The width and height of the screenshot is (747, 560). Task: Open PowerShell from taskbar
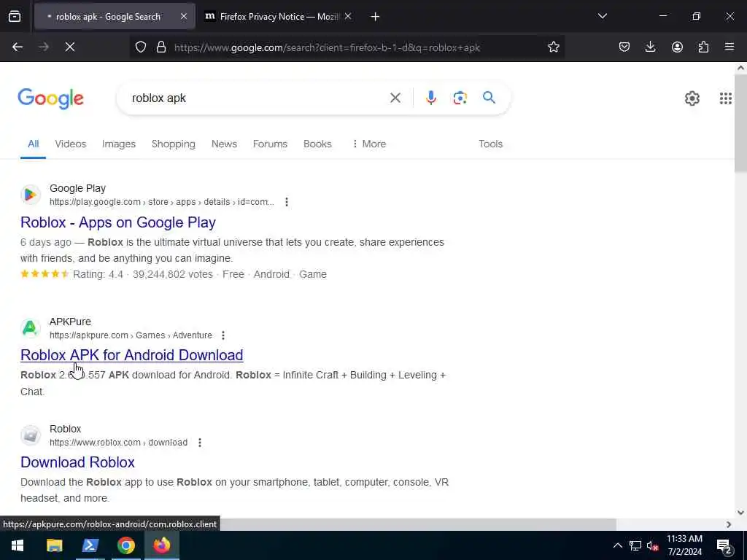90,545
